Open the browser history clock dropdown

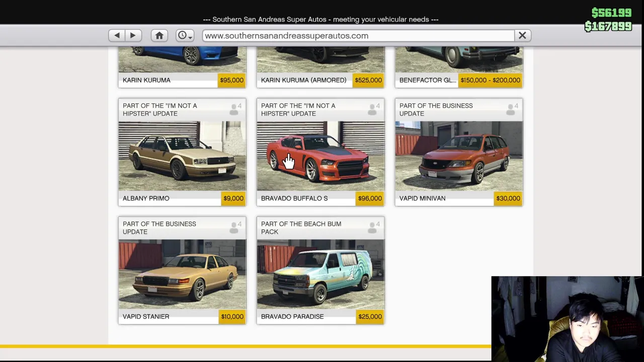pyautogui.click(x=185, y=36)
